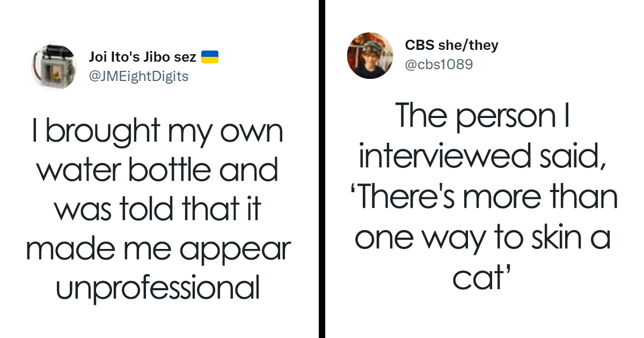Select the CBS she/they display name
Screen dimensions: 644x338
click(x=452, y=45)
